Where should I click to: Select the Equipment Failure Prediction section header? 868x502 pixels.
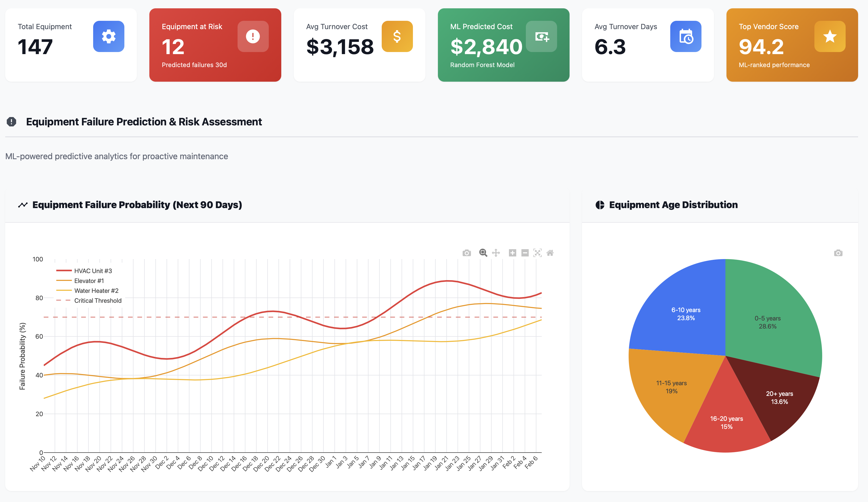pyautogui.click(x=144, y=121)
